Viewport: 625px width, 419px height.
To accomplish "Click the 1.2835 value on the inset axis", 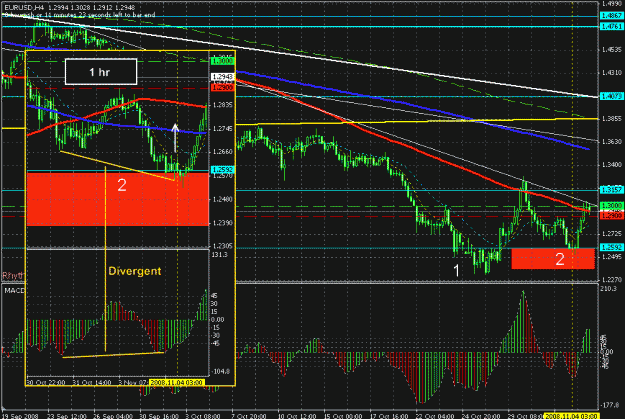I will [222, 105].
